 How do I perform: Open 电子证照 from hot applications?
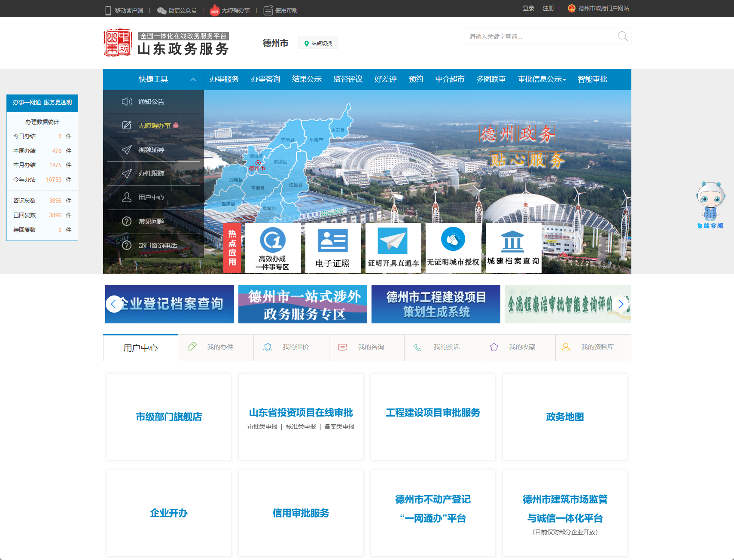[333, 247]
